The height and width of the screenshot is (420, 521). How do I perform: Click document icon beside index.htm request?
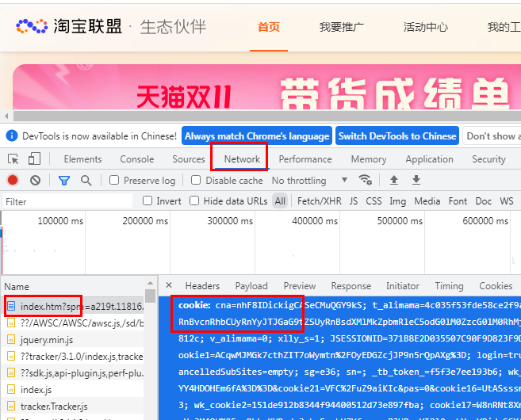(x=11, y=306)
